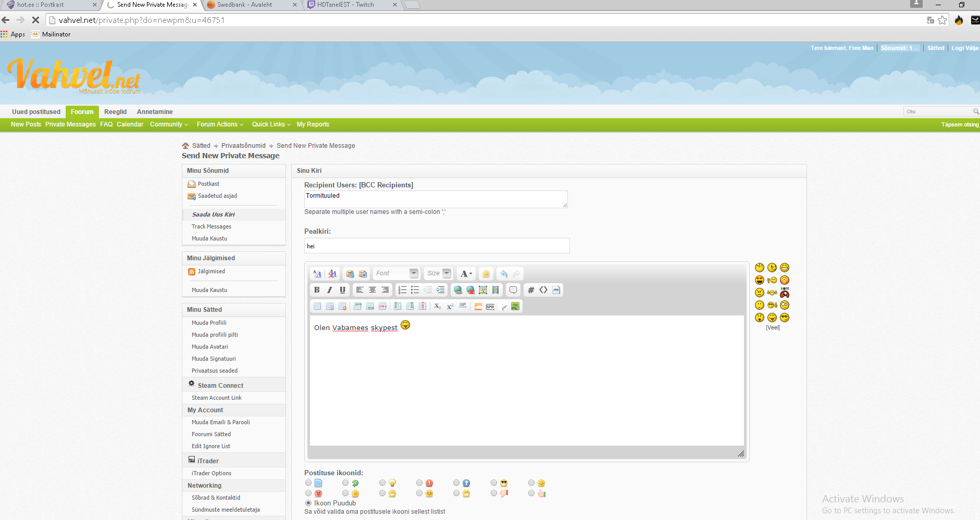Screen dimensions: 980x520
Task: Switch editor to source mode (A/A icon)
Action: (x=317, y=274)
